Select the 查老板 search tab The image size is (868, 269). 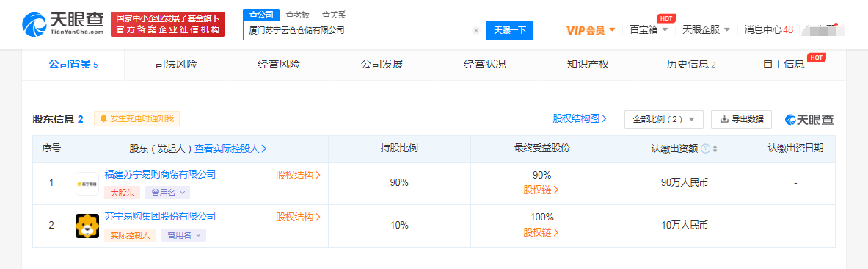click(x=297, y=15)
